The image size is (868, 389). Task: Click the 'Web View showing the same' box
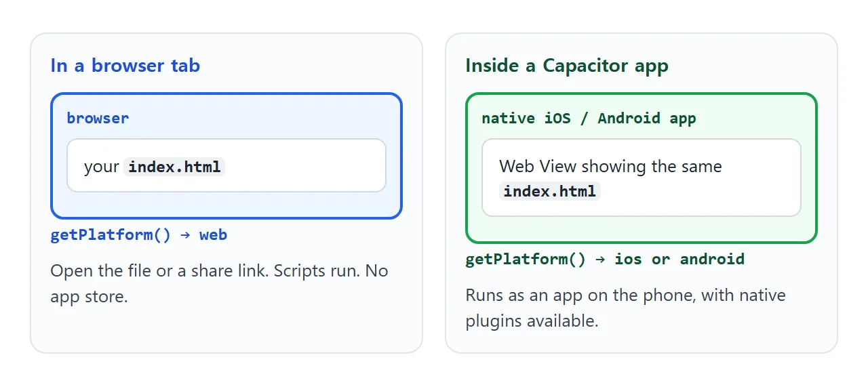(x=642, y=178)
